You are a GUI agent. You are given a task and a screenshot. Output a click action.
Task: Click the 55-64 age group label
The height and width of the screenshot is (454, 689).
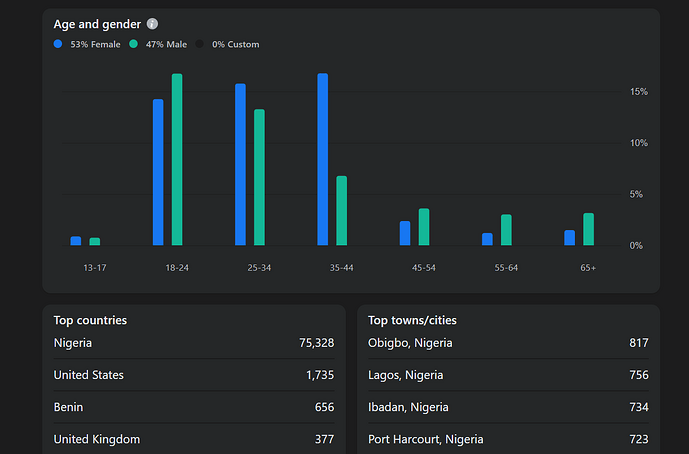pos(506,268)
